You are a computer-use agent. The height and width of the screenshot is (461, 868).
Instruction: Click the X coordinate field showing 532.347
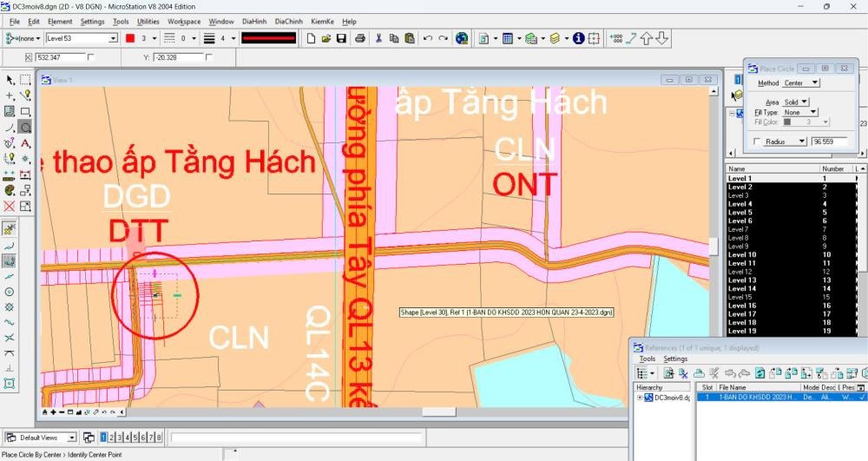(61, 57)
